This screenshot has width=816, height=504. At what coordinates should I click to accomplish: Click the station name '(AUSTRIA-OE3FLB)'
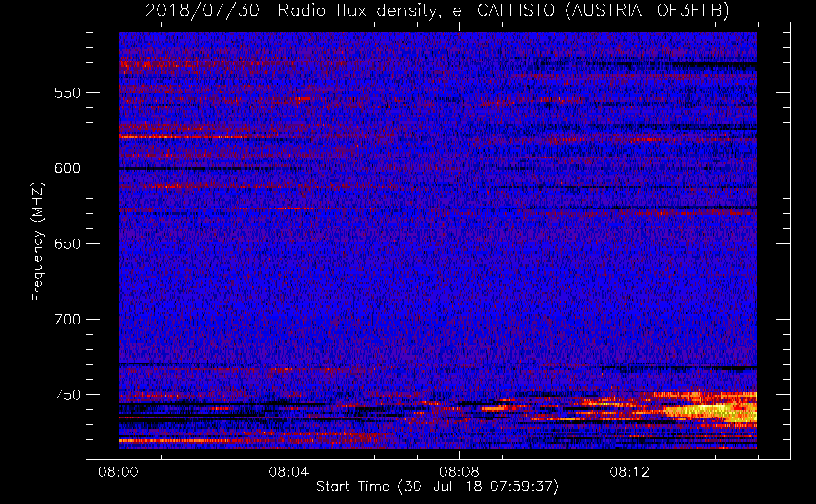(x=648, y=10)
